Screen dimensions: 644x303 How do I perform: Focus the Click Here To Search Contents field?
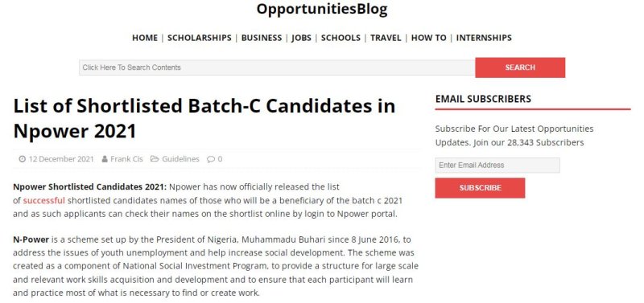(x=277, y=68)
